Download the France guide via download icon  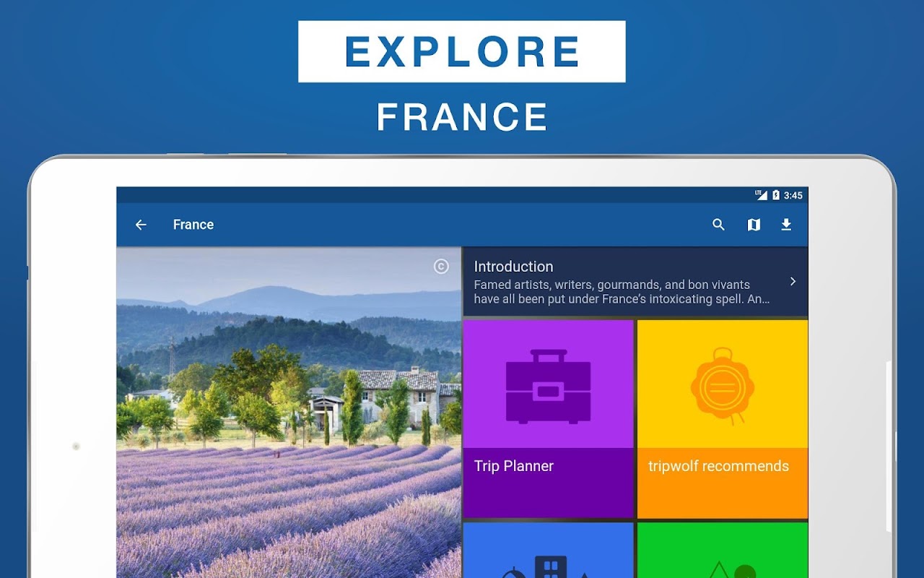pyautogui.click(x=786, y=225)
